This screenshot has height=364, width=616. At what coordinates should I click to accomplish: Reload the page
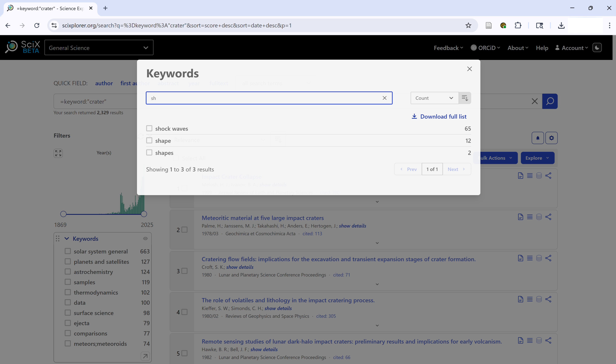pyautogui.click(x=37, y=25)
